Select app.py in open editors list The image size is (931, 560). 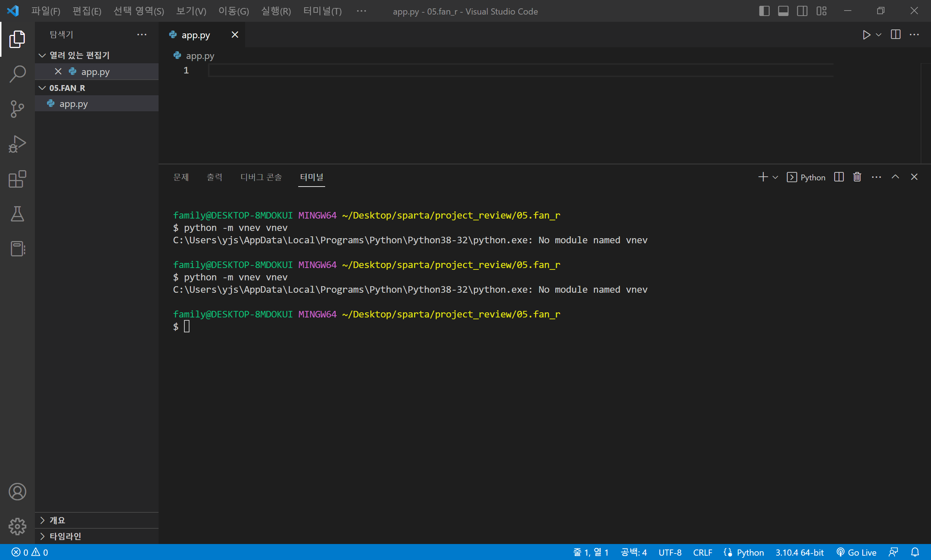point(97,71)
